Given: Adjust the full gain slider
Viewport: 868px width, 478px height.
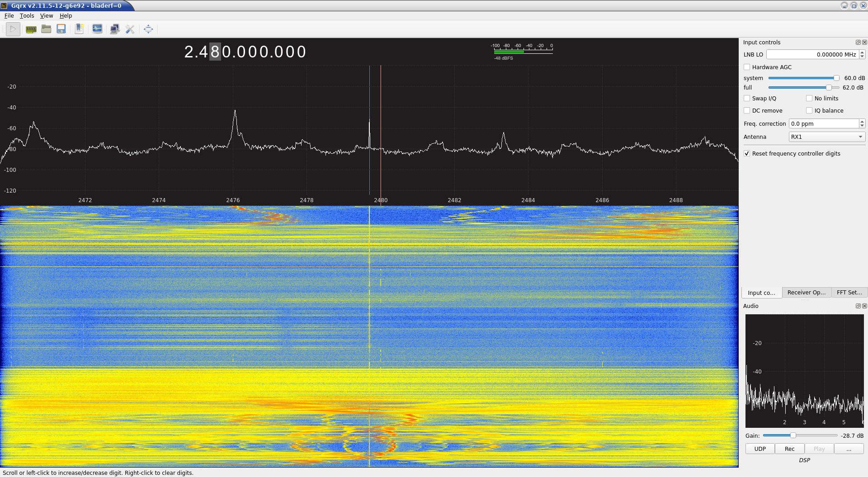Looking at the screenshot, I should pyautogui.click(x=804, y=87).
